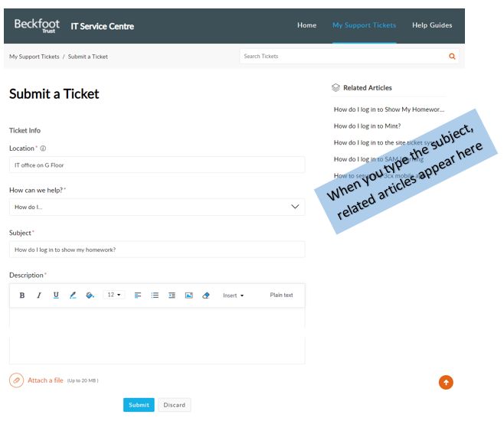Screen dimensions: 504x421
Task: Click My Support Tickets breadcrumb link
Action: click(34, 57)
